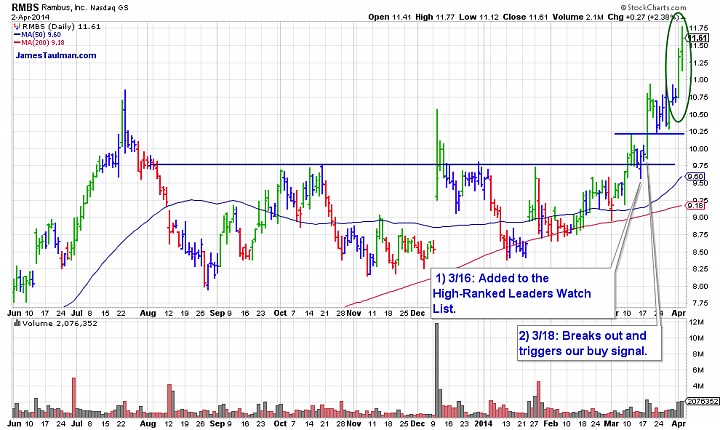Click the 4M volume axis label
The height and width of the screenshot is (430, 720).
coord(697,386)
